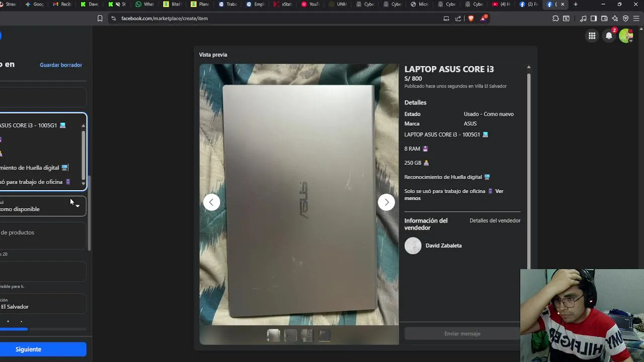
Task: Open a new browser tab
Action: (576, 5)
